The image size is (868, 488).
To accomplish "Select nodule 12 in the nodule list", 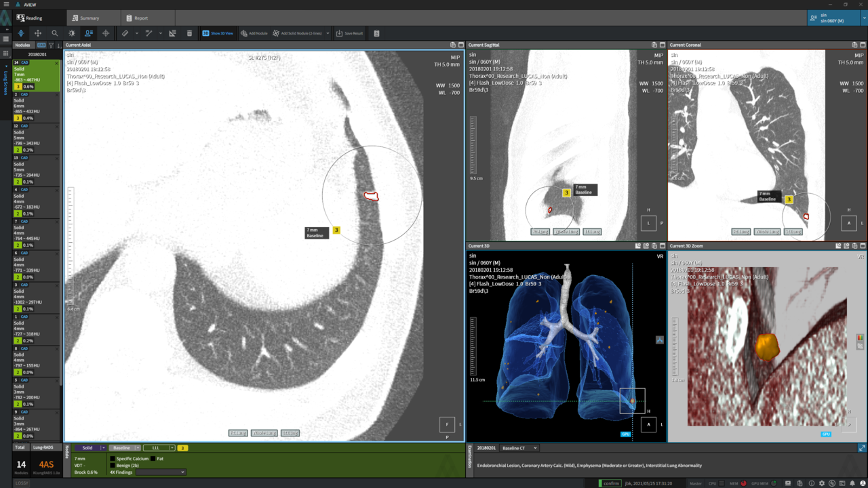I will tap(29, 136).
